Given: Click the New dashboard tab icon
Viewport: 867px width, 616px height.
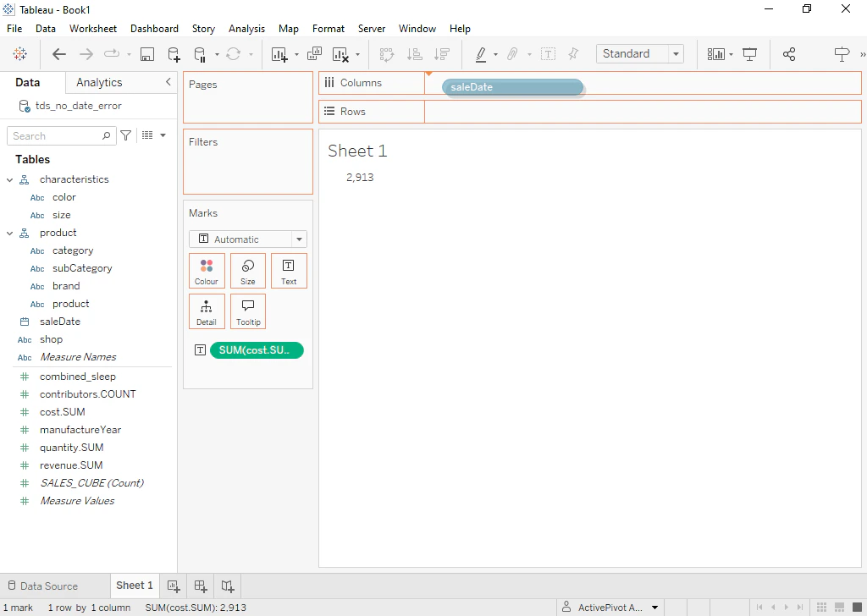Looking at the screenshot, I should point(201,586).
